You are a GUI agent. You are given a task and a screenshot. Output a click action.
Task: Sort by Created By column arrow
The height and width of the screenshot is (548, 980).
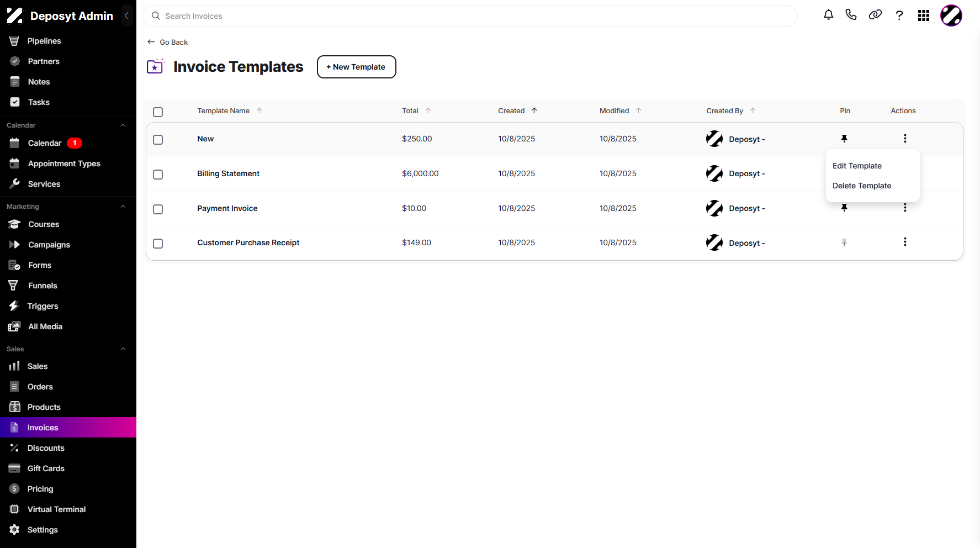(753, 110)
